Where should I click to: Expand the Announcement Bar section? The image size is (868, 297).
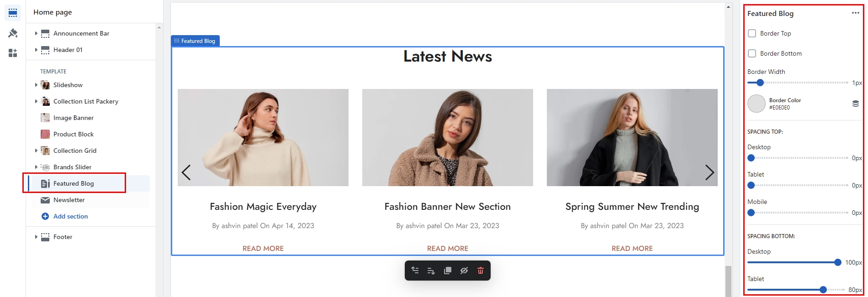point(36,33)
